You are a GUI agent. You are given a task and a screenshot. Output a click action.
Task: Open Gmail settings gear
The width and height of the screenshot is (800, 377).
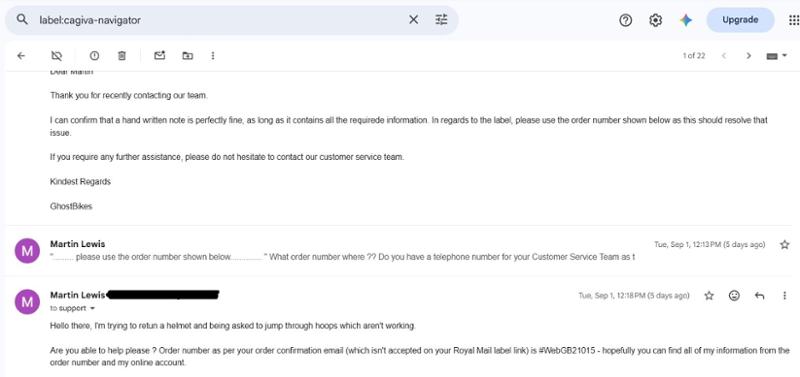click(x=656, y=20)
